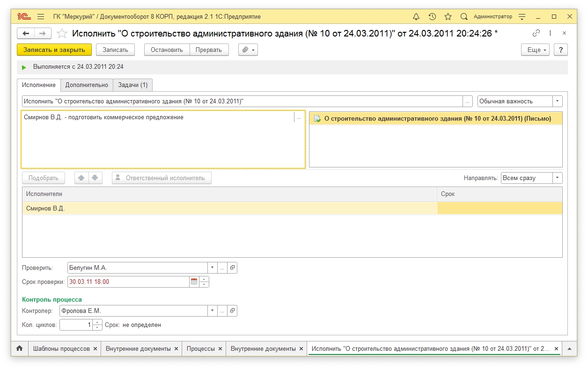Click the Срок column header
588x369 pixels.
tap(500, 194)
